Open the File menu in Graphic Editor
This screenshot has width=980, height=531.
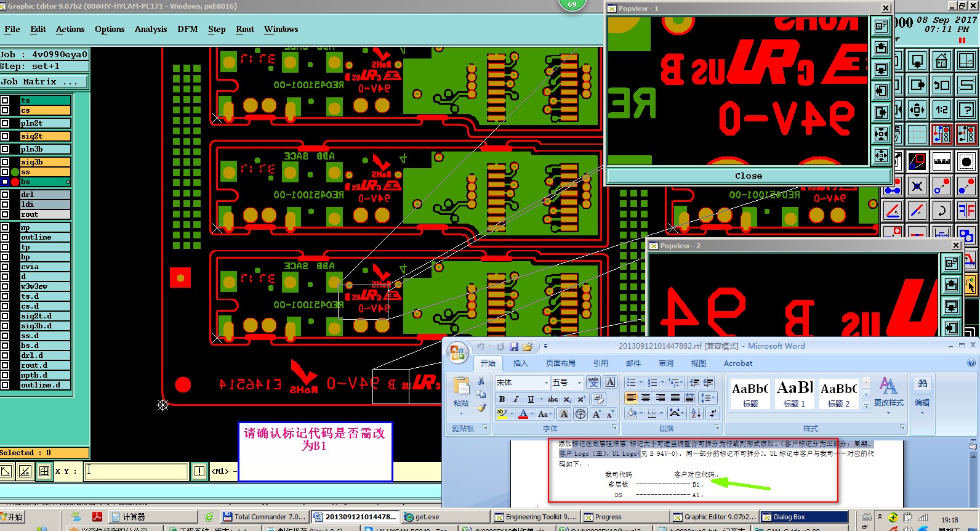tap(12, 29)
